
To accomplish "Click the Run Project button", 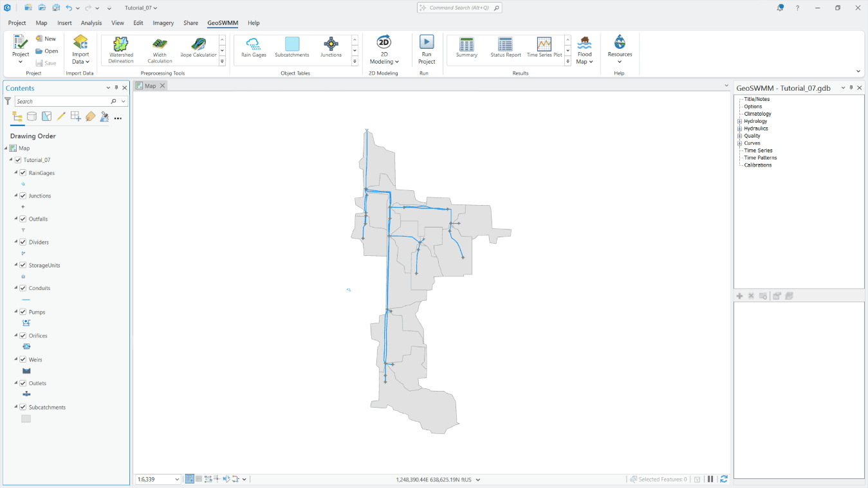I will pyautogui.click(x=426, y=50).
